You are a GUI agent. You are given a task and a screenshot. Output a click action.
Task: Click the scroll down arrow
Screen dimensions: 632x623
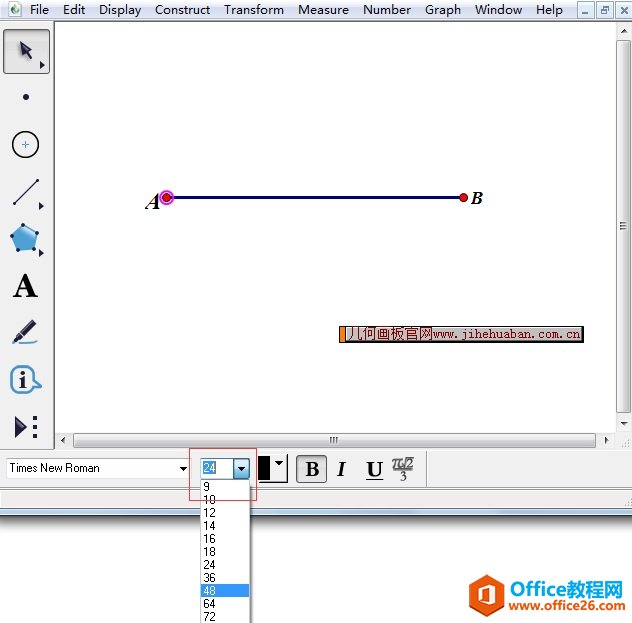tap(624, 424)
